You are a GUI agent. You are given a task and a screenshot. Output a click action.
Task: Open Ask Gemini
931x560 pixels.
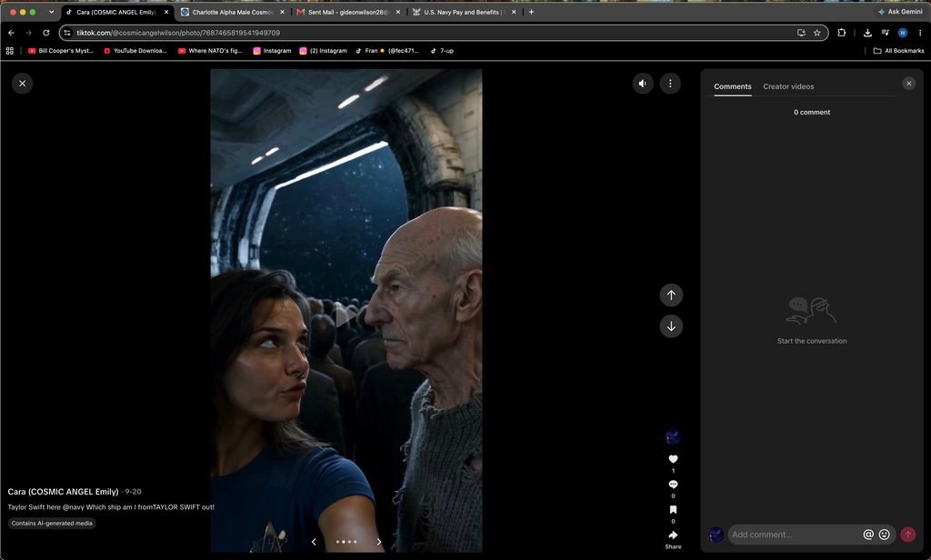(900, 12)
